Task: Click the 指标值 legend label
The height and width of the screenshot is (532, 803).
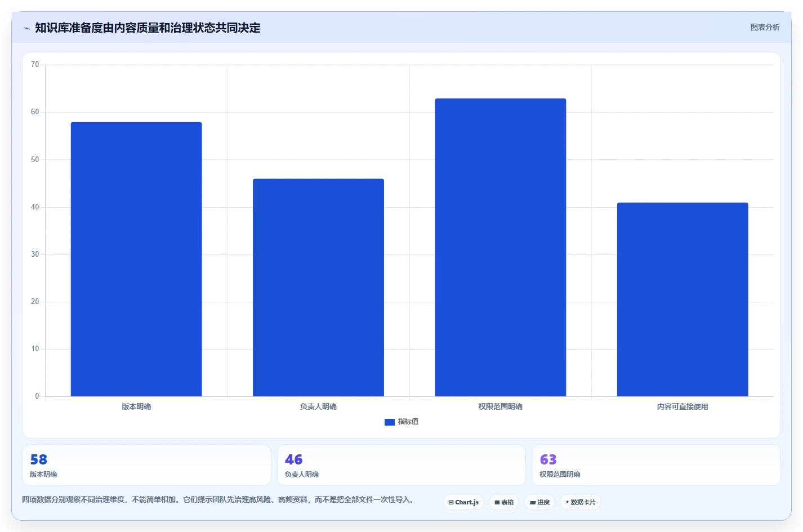Action: (x=408, y=422)
